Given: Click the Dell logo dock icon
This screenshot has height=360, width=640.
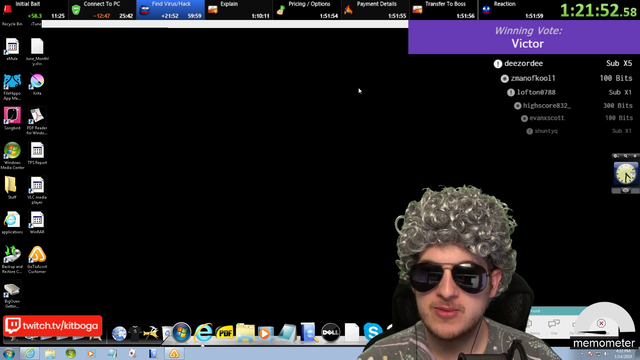Looking at the screenshot, I should (x=331, y=332).
